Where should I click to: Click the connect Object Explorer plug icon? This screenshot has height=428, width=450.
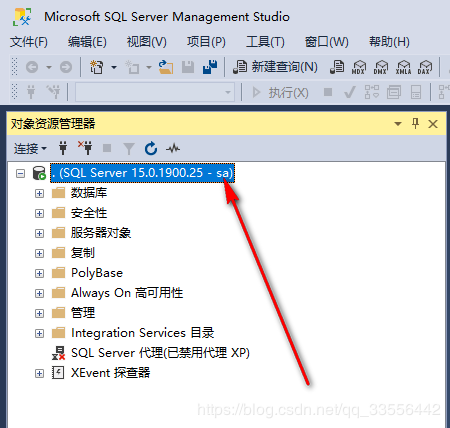(63, 148)
